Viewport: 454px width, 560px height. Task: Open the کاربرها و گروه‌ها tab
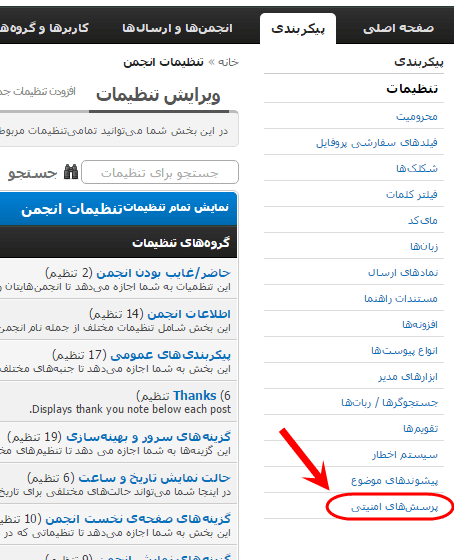pos(44,28)
